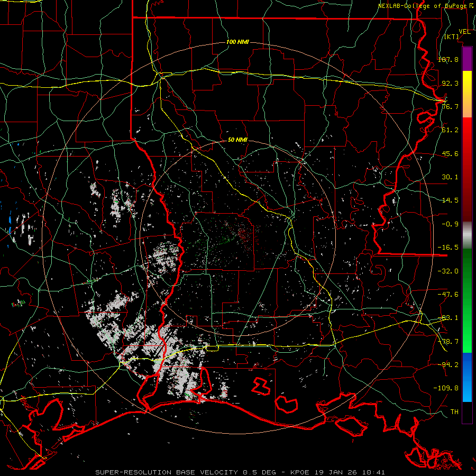Click the -94.2 value on velocity scale
Viewport: 476px width, 476px height.
[448, 364]
